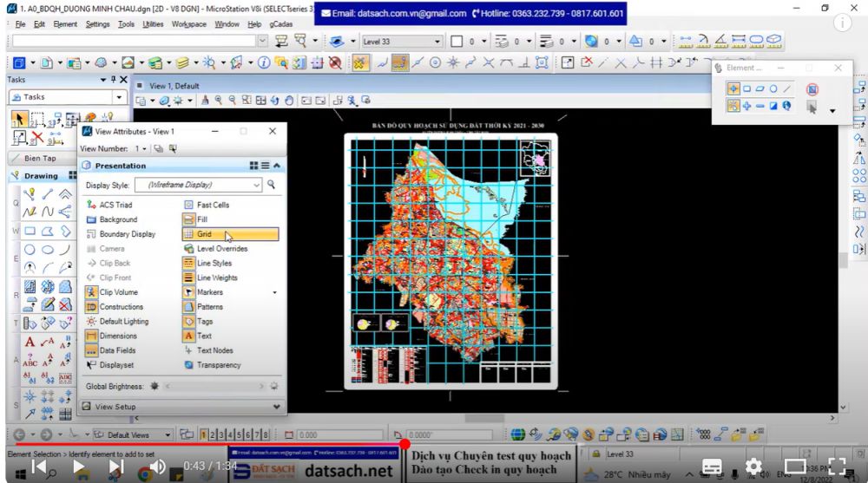
Task: Click the Place Circle tool icon
Action: (x=30, y=250)
